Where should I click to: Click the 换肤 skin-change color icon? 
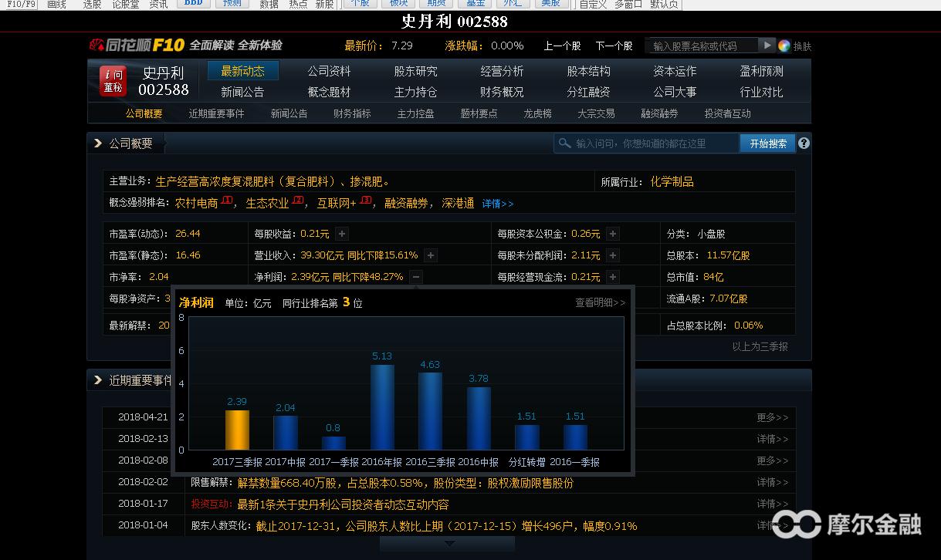point(784,46)
